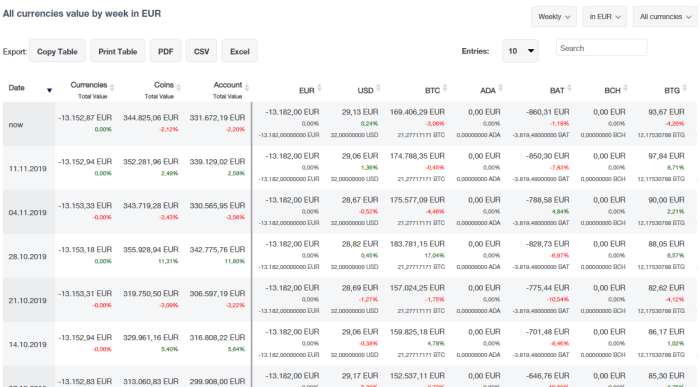Export table as CSV
Image resolution: width=700 pixels, height=387 pixels.
201,51
